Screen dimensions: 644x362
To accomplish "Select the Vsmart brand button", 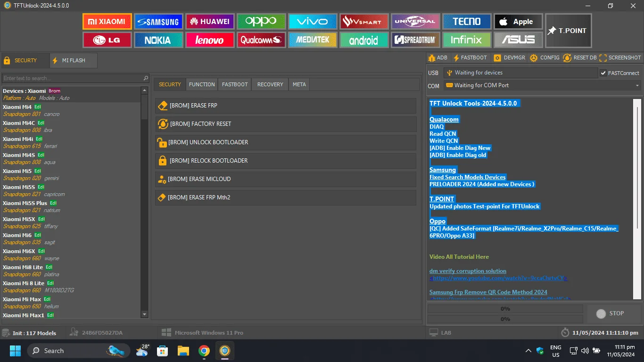I will coord(364,21).
